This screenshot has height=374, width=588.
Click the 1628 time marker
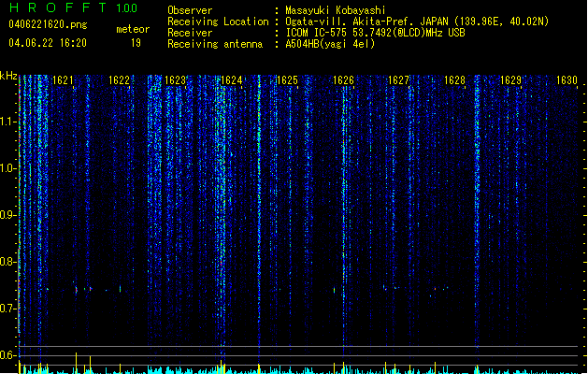[x=454, y=80]
